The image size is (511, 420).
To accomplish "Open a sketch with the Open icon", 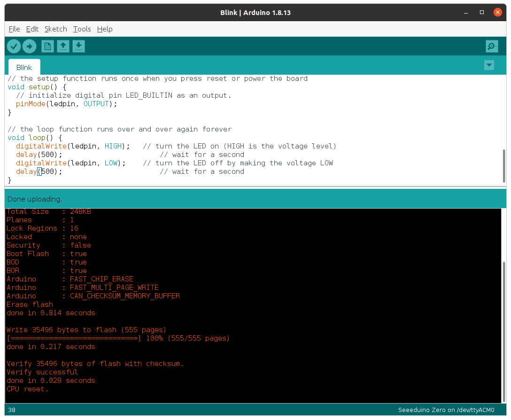I will pyautogui.click(x=63, y=47).
